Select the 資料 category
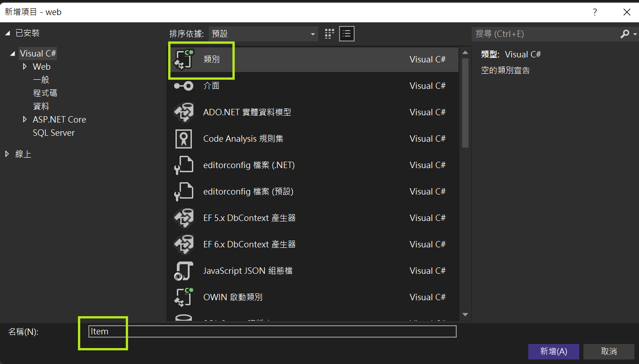This screenshot has width=639, height=364. point(41,106)
